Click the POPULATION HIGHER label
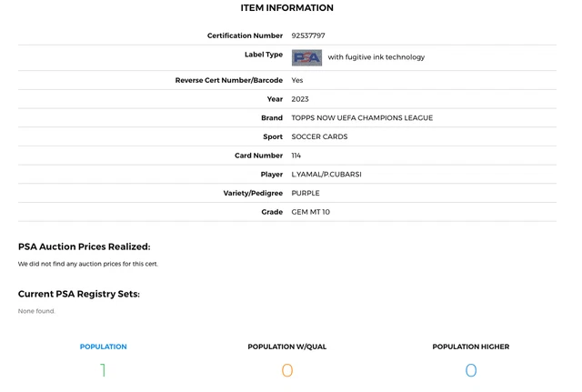582x392 pixels. (471, 347)
